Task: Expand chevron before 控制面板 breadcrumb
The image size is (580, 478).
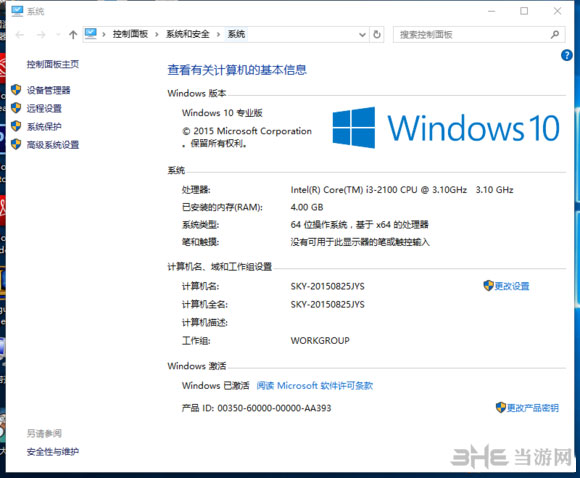Action: (104, 35)
